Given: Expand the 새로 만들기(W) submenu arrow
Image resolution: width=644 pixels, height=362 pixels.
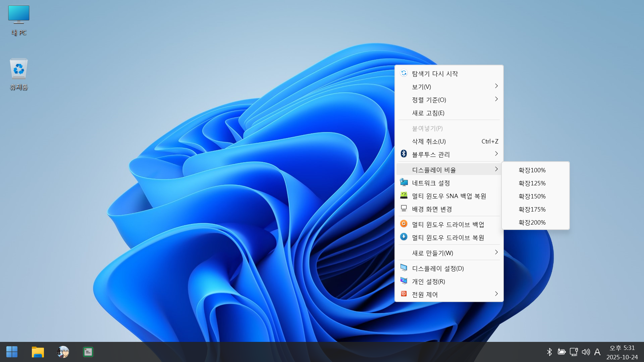Looking at the screenshot, I should (496, 252).
